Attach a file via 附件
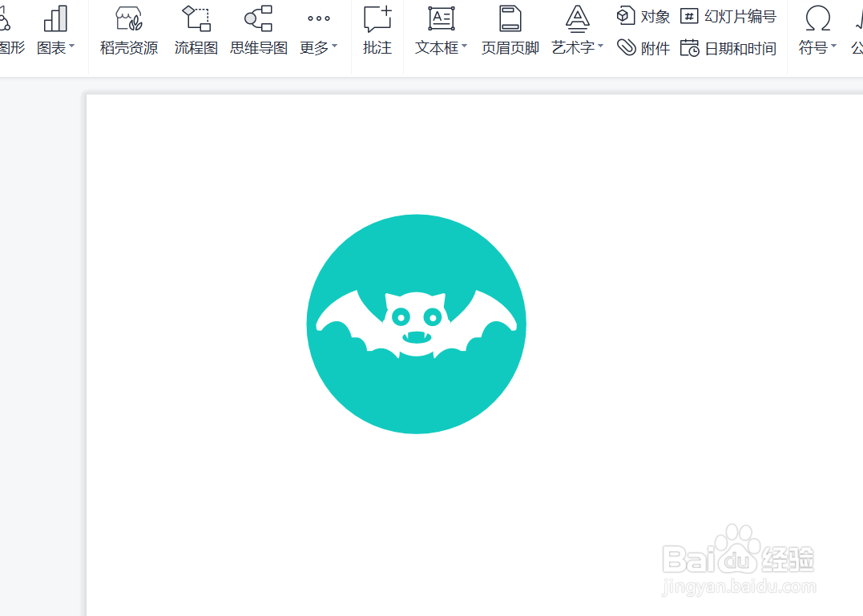 click(x=643, y=48)
